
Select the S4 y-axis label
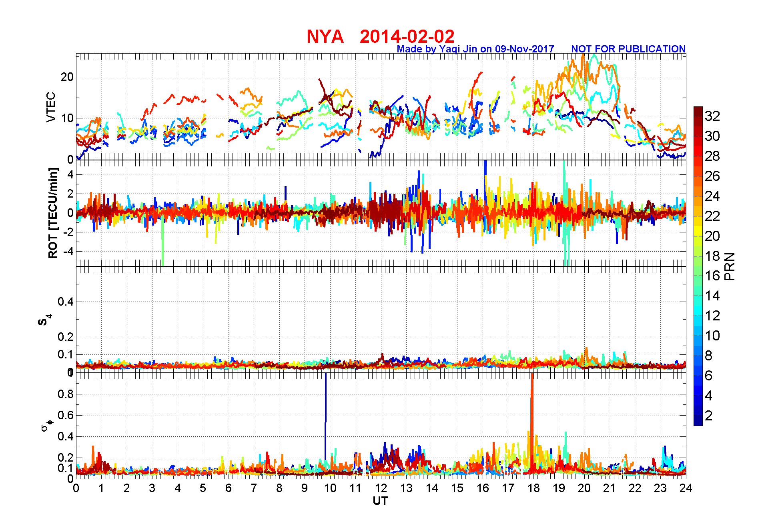(44, 320)
